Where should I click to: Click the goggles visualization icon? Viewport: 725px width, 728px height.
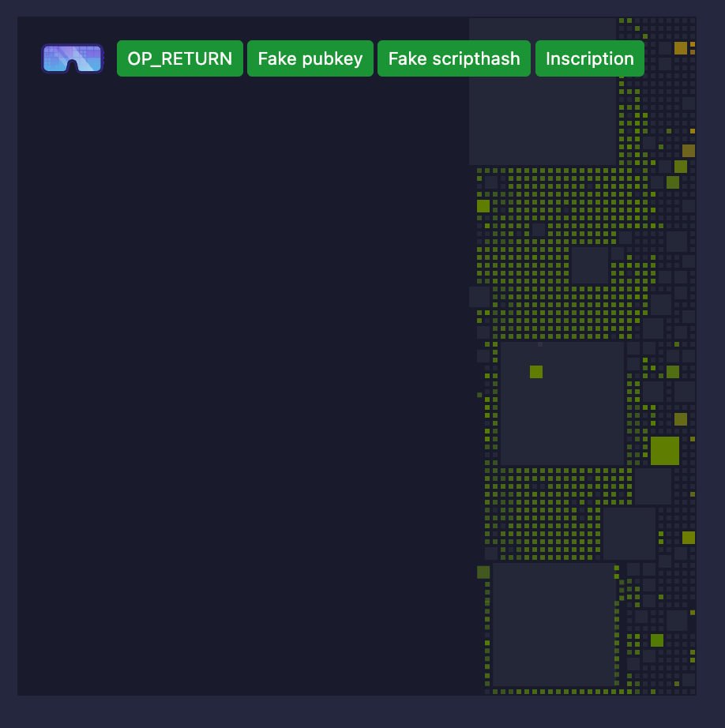71,58
